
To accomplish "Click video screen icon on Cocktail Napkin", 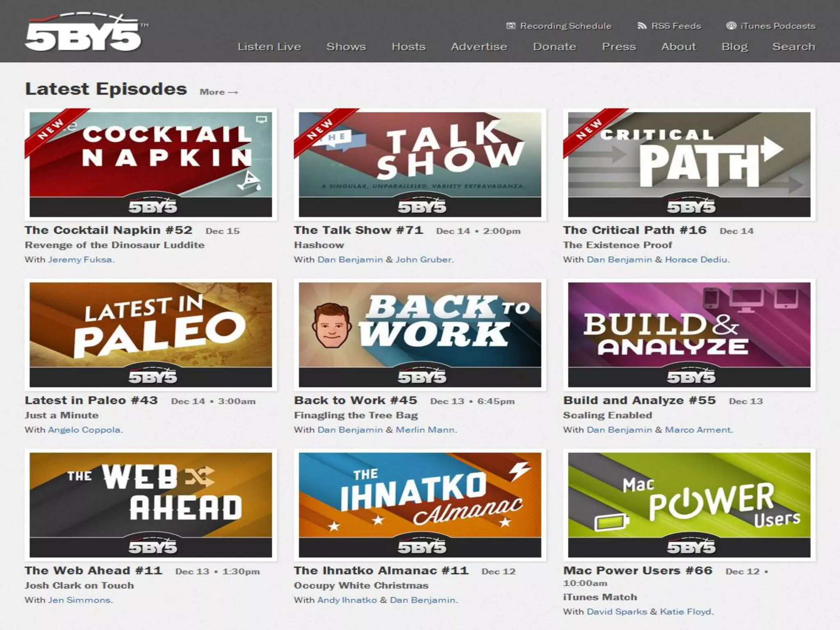I will (x=261, y=119).
